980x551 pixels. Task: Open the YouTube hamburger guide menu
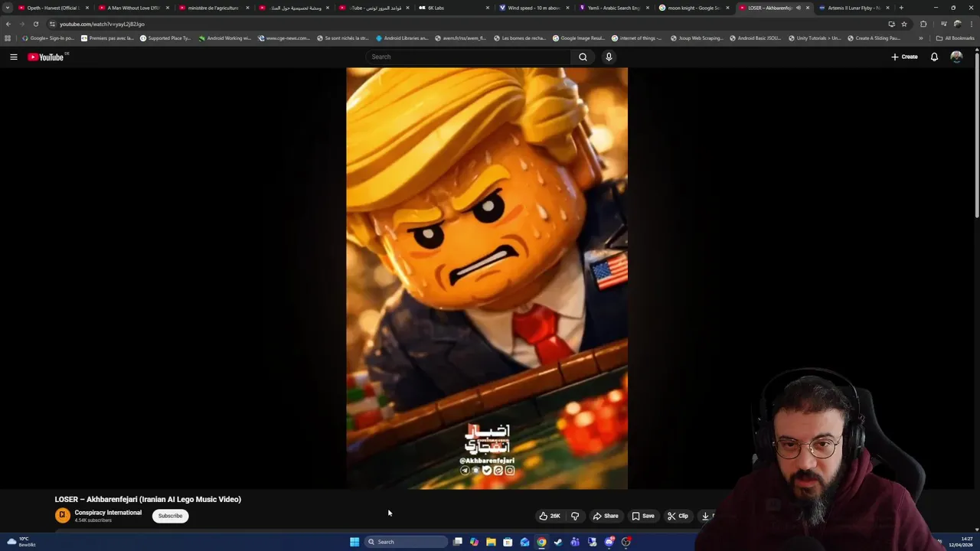(x=13, y=57)
